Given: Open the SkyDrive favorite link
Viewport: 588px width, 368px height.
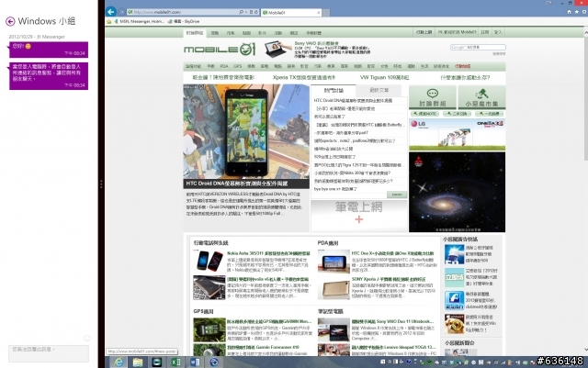Looking at the screenshot, I should click(184, 22).
